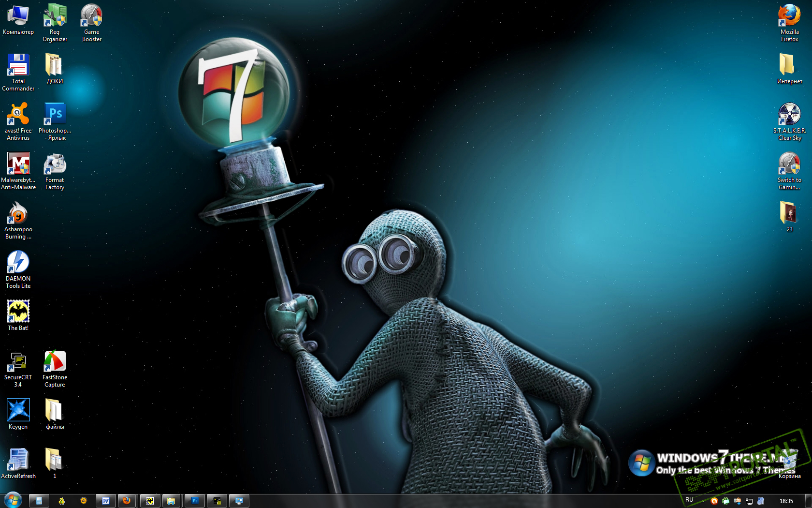This screenshot has width=812, height=508.
Task: Launch avast! Free Antivirus shortcut
Action: tap(18, 122)
